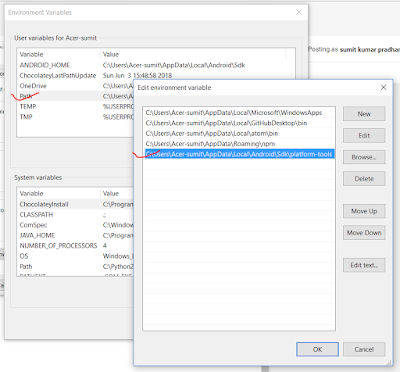The height and width of the screenshot is (372, 400).
Task: Select ANDROID_HOME user variable row
Action: click(x=156, y=65)
